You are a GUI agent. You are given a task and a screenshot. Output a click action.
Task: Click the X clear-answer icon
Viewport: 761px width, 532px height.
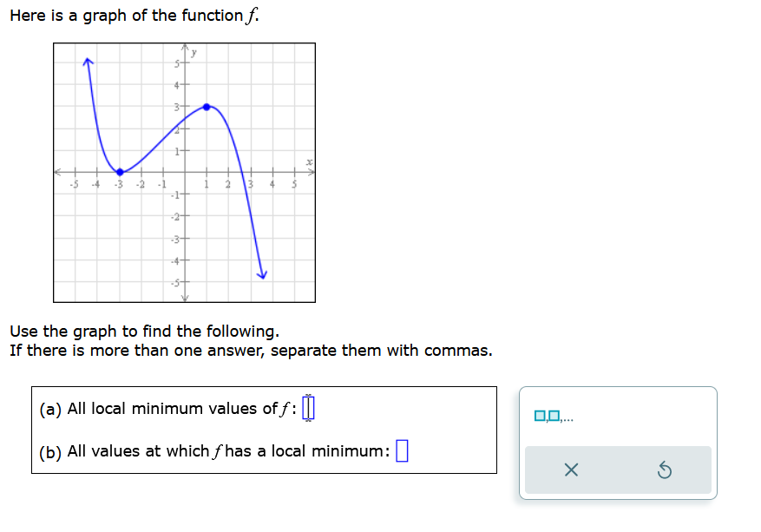572,470
